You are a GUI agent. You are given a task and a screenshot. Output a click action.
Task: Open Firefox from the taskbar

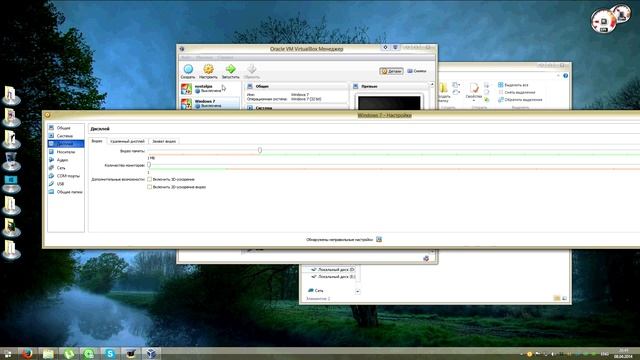(27, 353)
